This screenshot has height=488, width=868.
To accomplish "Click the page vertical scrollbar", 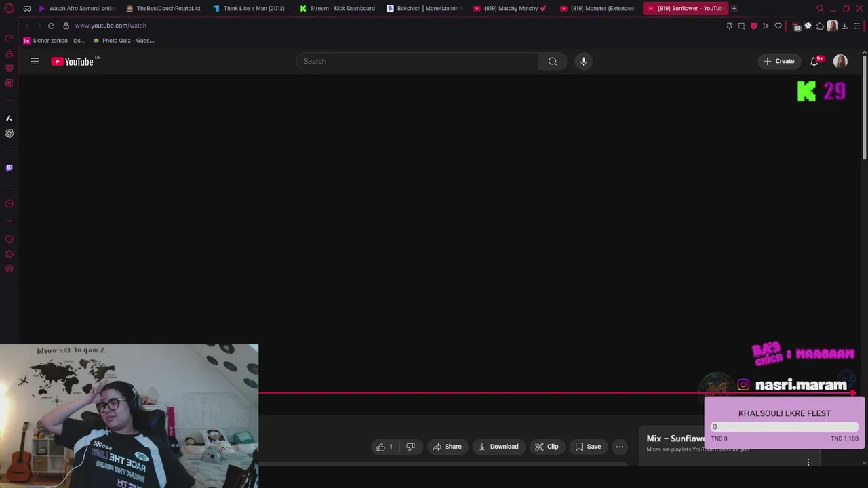I will pyautogui.click(x=865, y=108).
